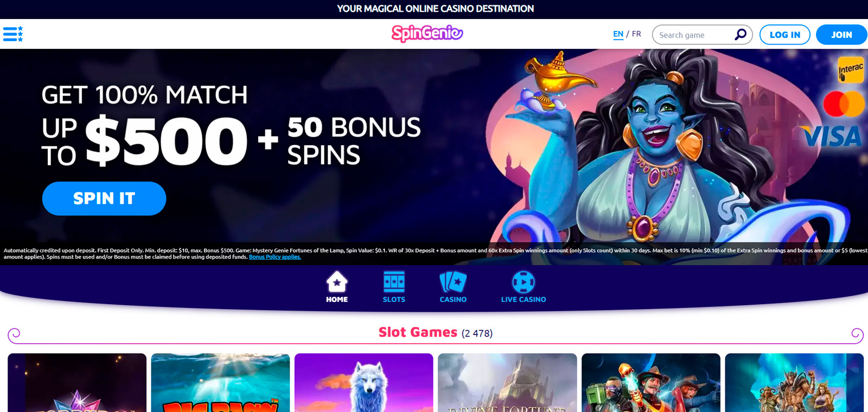Click the SPIN IT button
The width and height of the screenshot is (868, 412).
coord(104,198)
